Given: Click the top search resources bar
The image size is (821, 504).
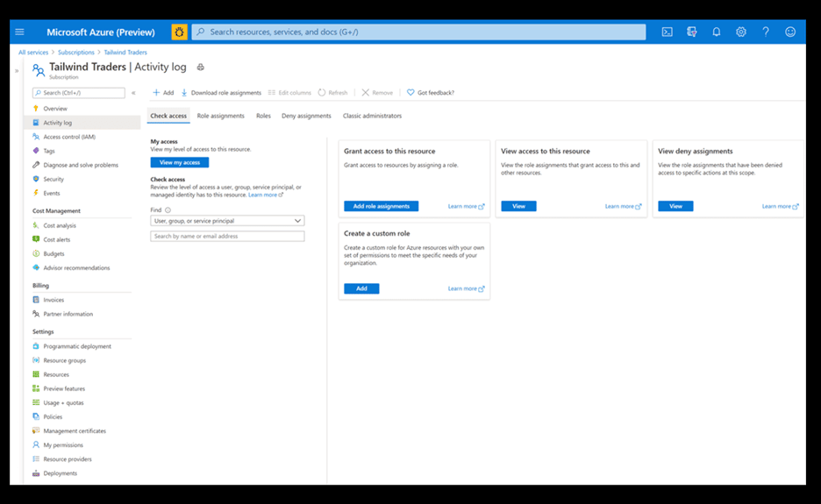Looking at the screenshot, I should pos(418,32).
